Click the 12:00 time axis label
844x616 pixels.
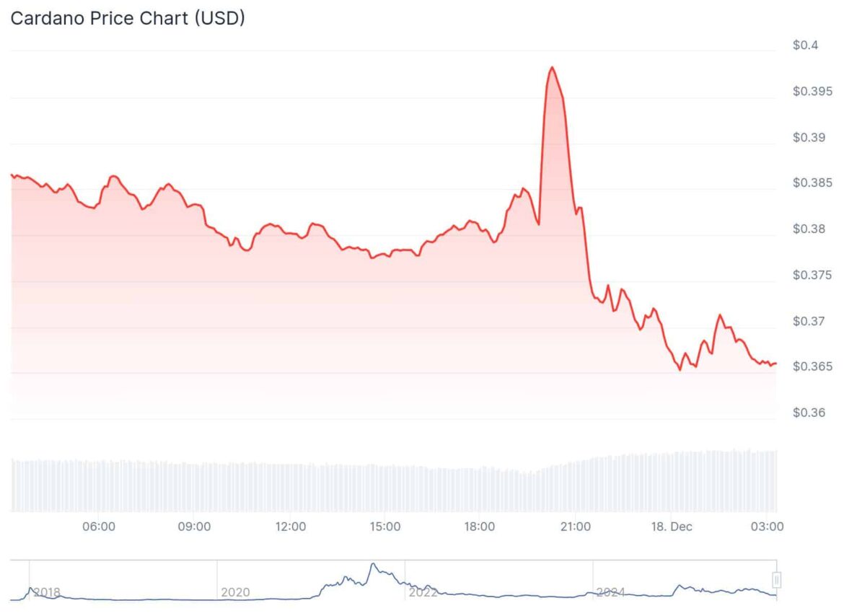click(x=290, y=527)
